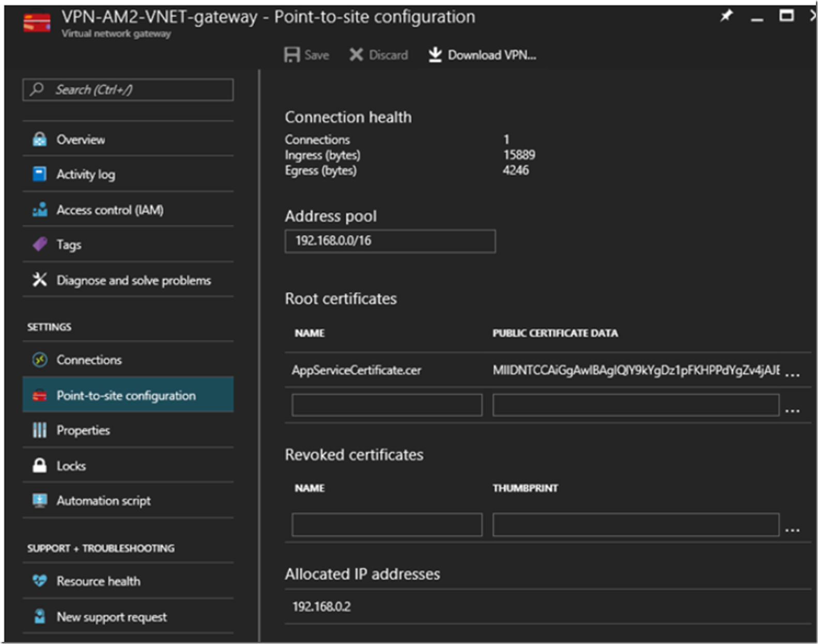Open ellipsis menu for AppServiceCertificate.cer row
Image resolution: width=818 pixels, height=644 pixels.
point(792,374)
